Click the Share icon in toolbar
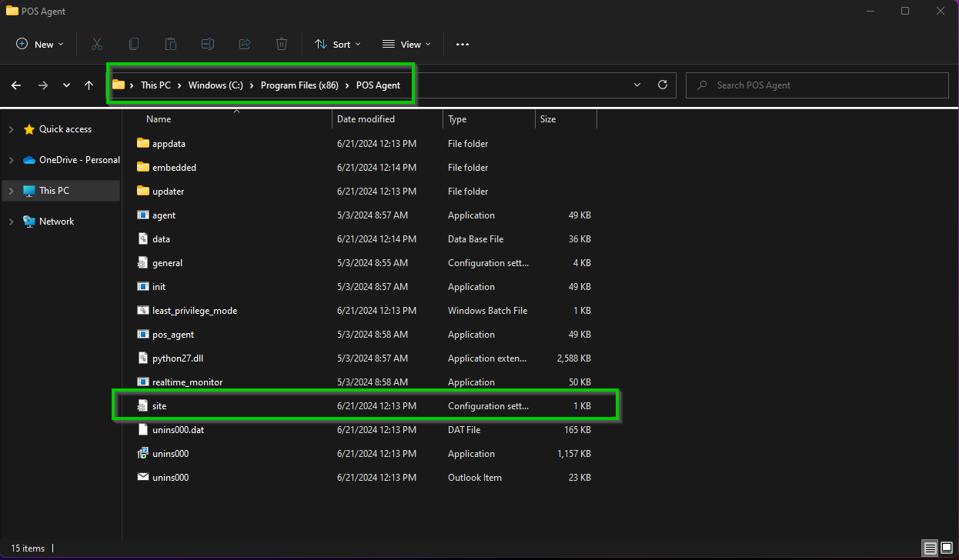The height and width of the screenshot is (560, 959). [x=245, y=45]
